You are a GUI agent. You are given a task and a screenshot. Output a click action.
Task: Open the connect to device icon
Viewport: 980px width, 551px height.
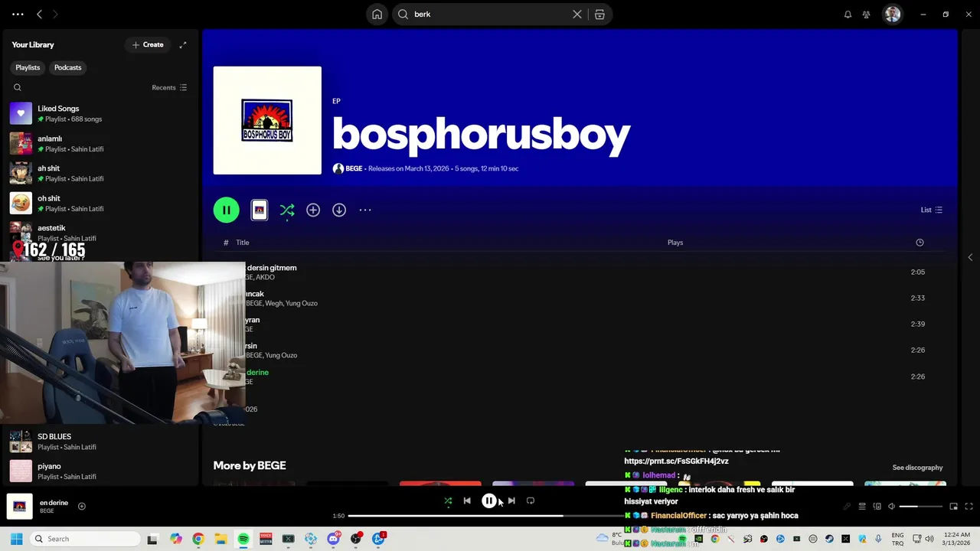pos(877,507)
